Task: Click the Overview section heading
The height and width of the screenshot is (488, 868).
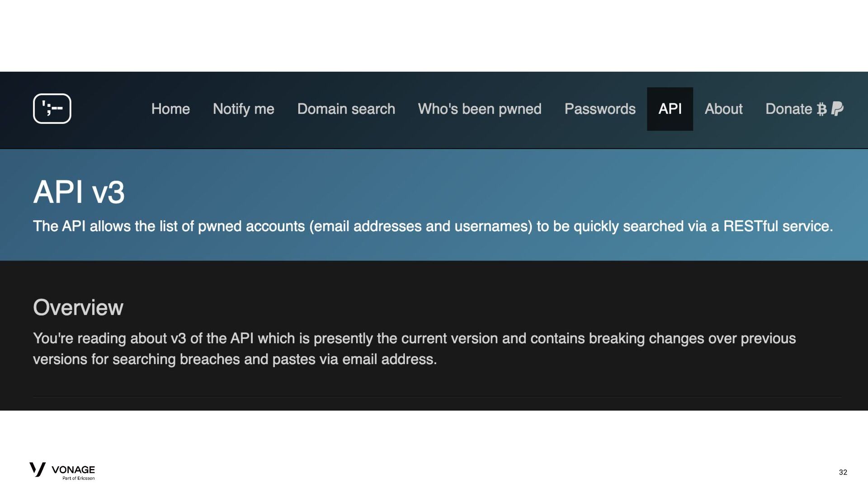Action: click(x=78, y=308)
